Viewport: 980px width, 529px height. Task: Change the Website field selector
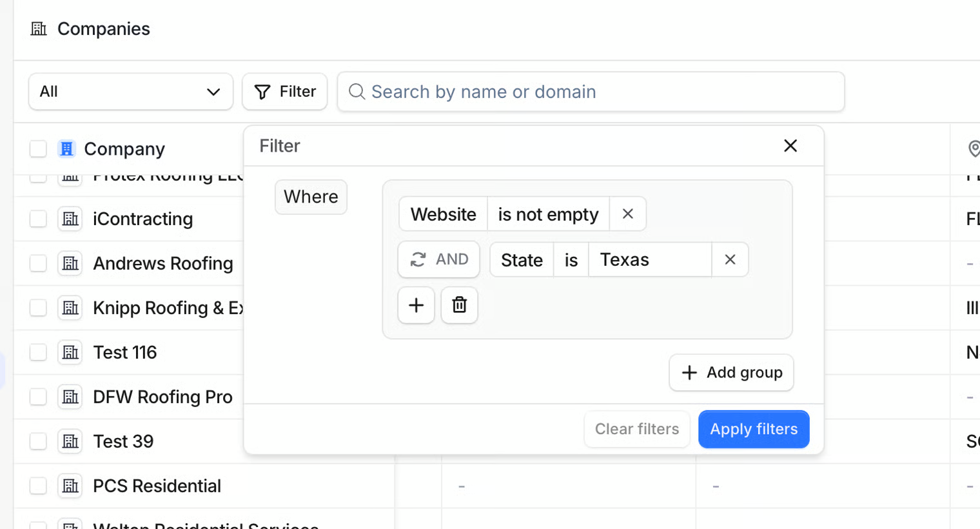pyautogui.click(x=444, y=214)
